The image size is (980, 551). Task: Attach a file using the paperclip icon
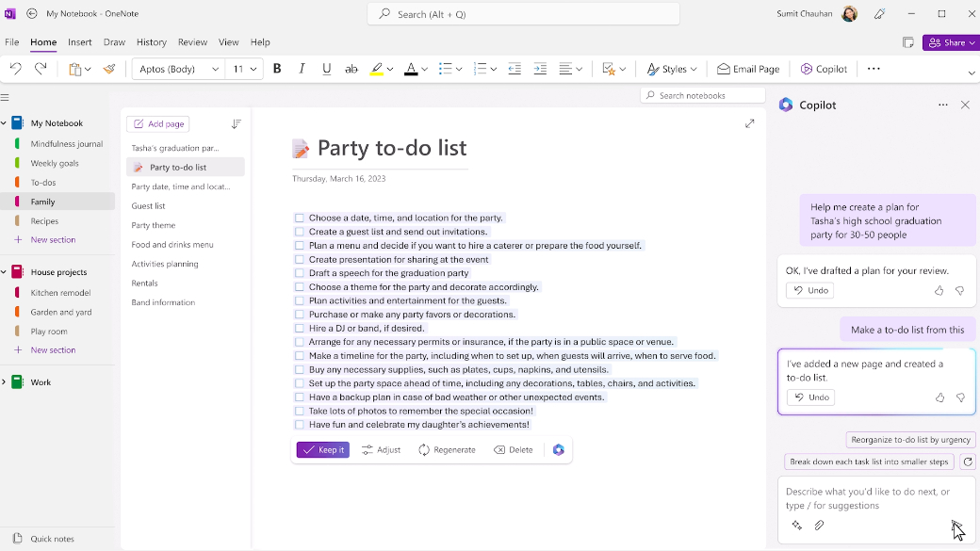819,526
